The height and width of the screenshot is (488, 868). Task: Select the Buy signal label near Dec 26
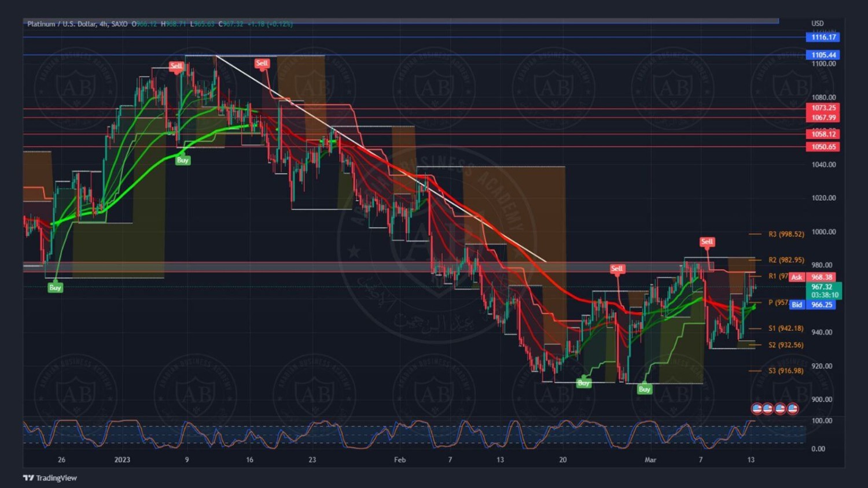[x=55, y=287]
